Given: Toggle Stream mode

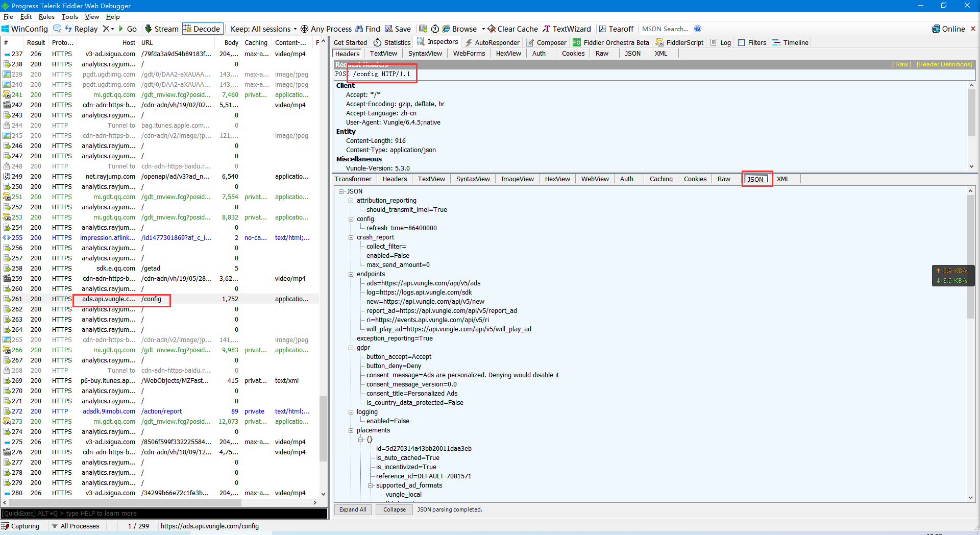Looking at the screenshot, I should [161, 29].
